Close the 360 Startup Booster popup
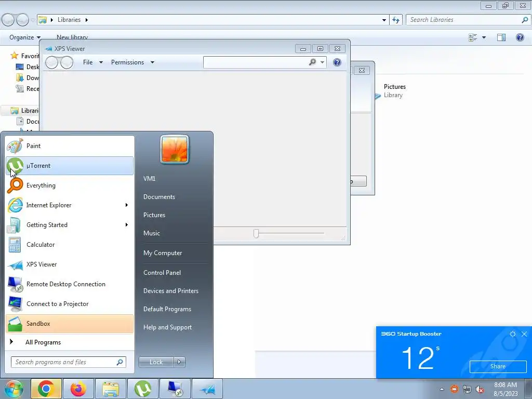 point(524,334)
